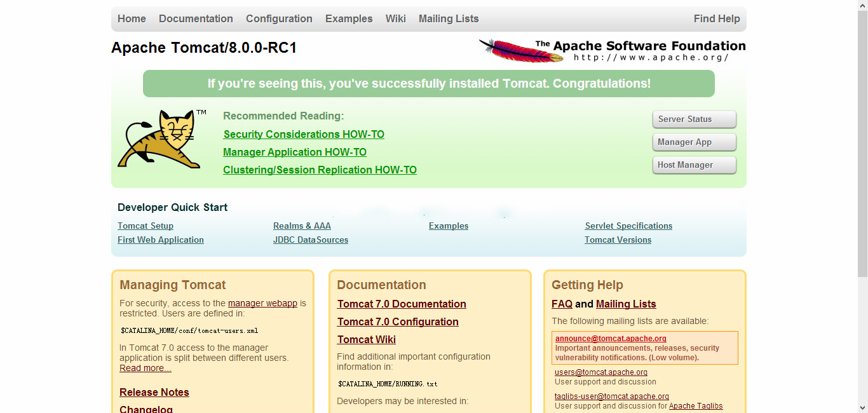Viewport: 868px width, 413px height.
Task: Open the Tomcat 7.0 Documentation link
Action: [402, 304]
